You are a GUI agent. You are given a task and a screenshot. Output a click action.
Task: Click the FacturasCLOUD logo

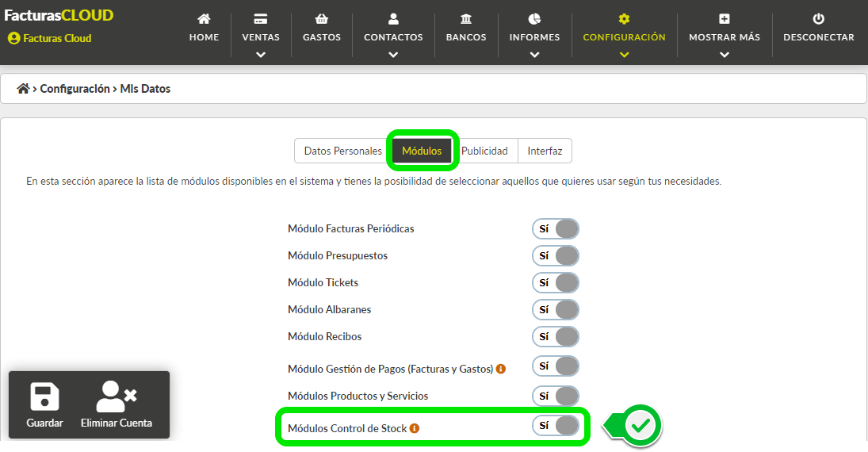(59, 16)
